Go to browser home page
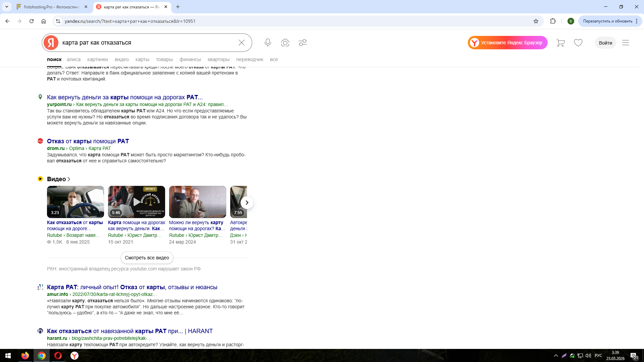This screenshot has height=362, width=644. tap(44, 21)
